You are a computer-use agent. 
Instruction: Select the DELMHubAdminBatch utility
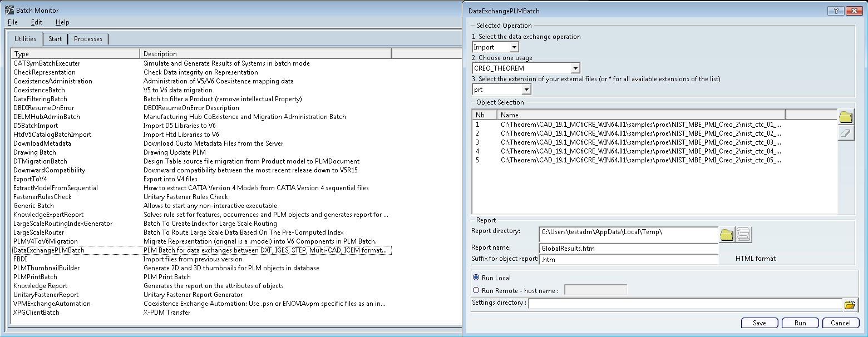click(x=47, y=117)
